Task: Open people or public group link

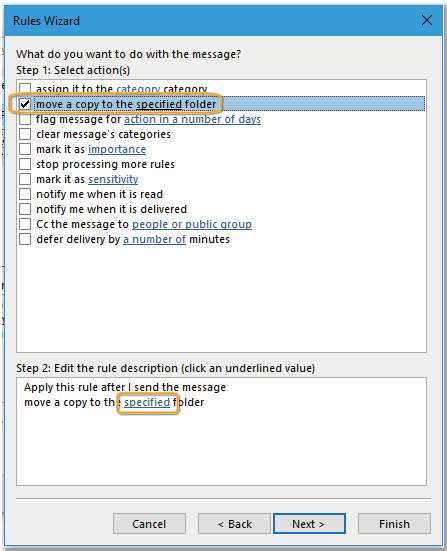Action: (x=192, y=224)
